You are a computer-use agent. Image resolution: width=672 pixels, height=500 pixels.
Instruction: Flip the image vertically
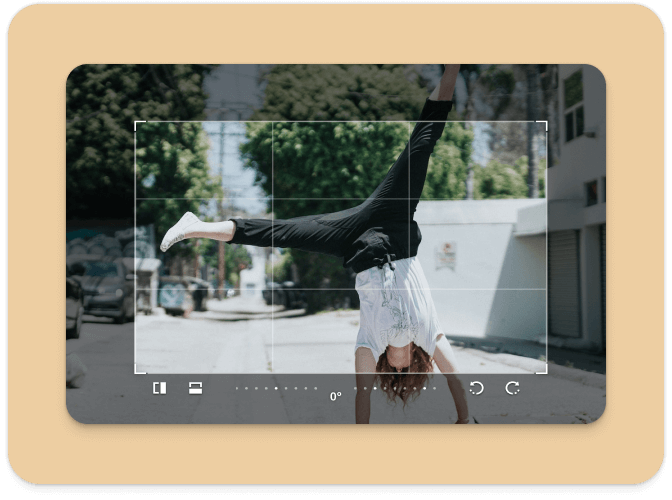[195, 388]
